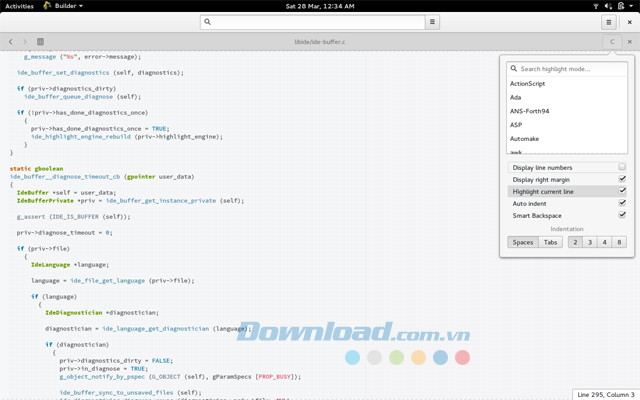Click the C language mode button
The height and width of the screenshot is (400, 640).
tap(612, 42)
